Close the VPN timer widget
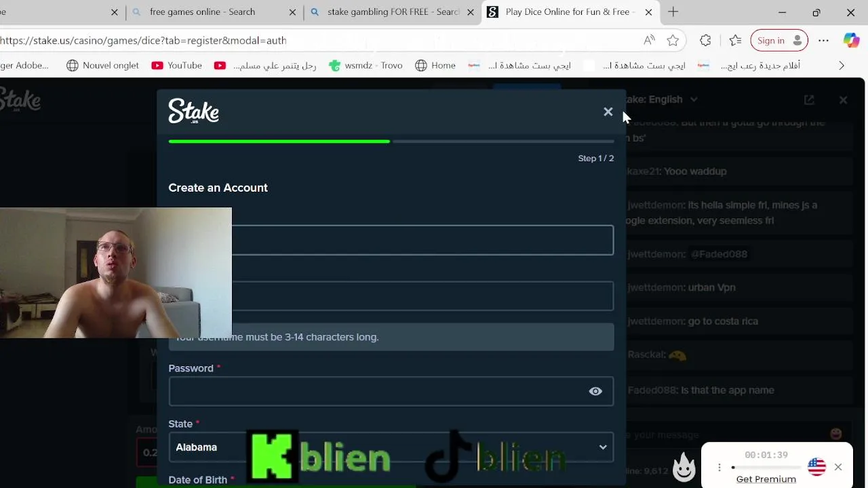The height and width of the screenshot is (488, 868). (838, 467)
